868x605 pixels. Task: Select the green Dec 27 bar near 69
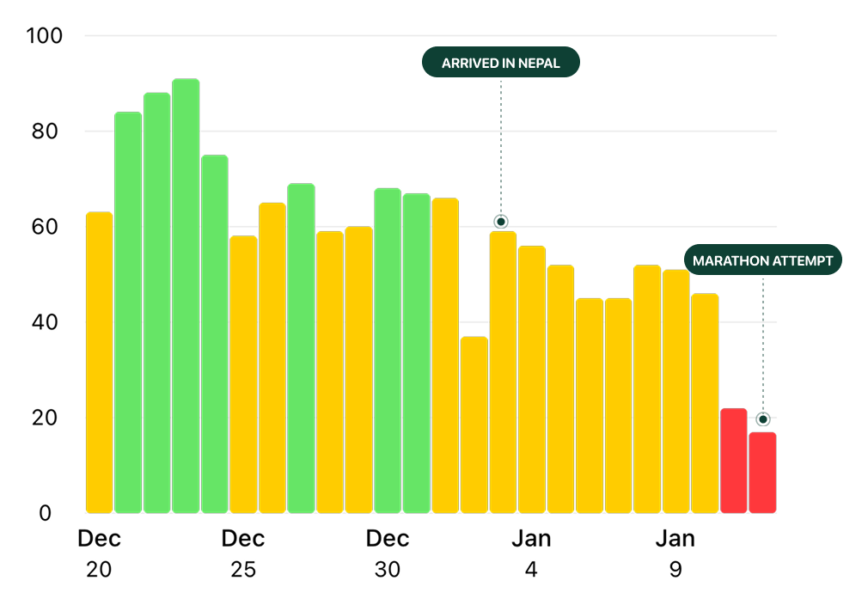(x=301, y=348)
